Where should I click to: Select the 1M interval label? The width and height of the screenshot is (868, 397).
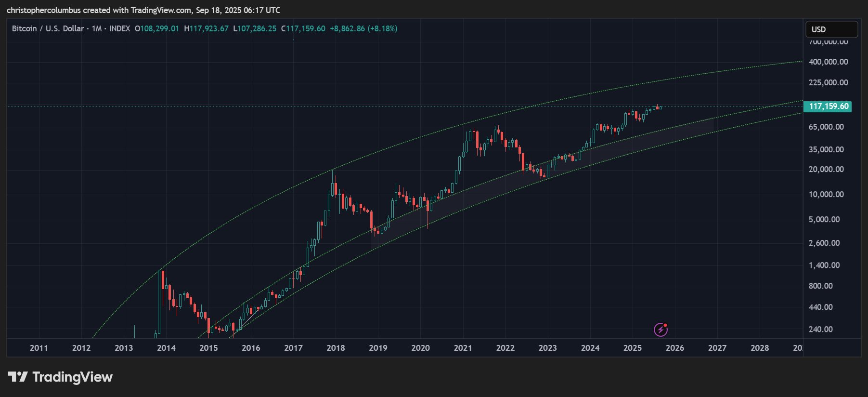[96, 29]
